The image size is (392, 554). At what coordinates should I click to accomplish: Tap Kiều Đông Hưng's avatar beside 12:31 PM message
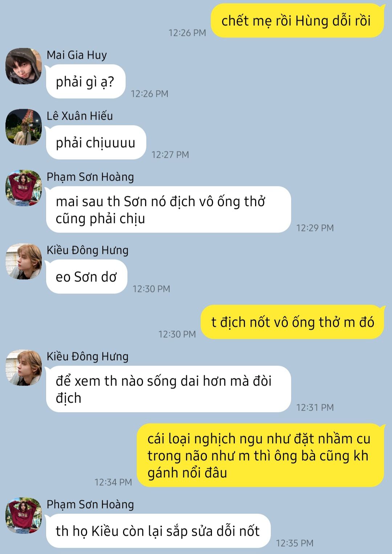coord(24,368)
